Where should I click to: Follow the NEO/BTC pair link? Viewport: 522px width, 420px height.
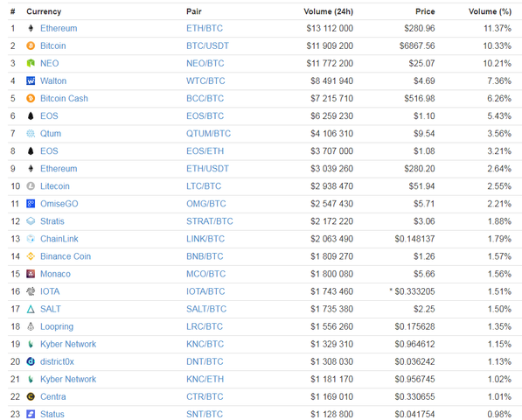tap(205, 63)
